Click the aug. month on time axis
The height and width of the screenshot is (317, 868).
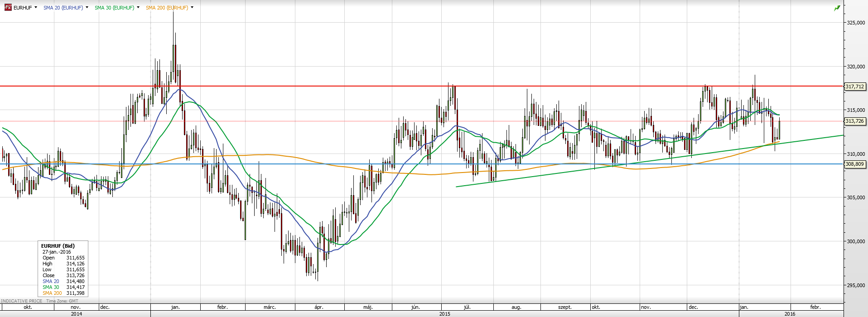516,307
